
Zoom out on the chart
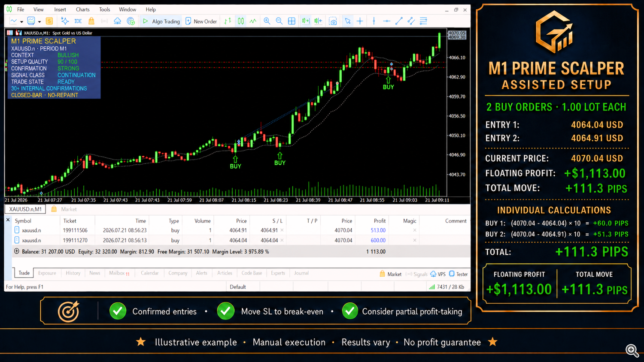pos(279,21)
